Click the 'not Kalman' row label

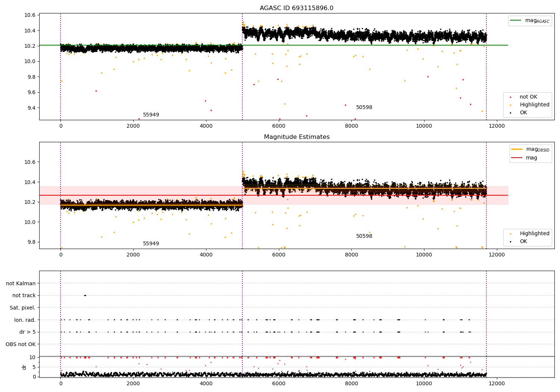pos(21,283)
